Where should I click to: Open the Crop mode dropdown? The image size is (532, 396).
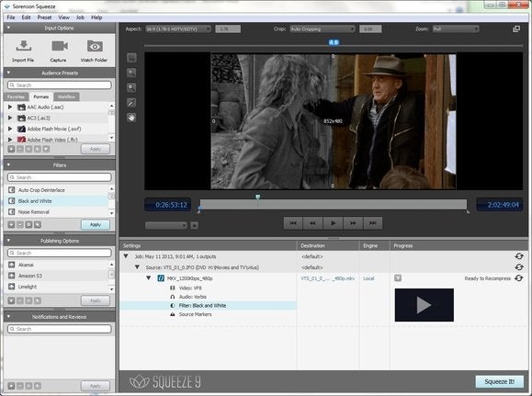(x=323, y=28)
